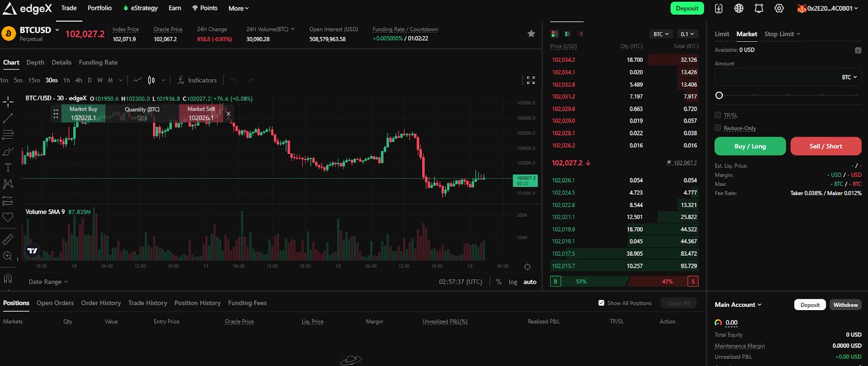
Task: Open more timeframes chevron after M
Action: pos(120,80)
